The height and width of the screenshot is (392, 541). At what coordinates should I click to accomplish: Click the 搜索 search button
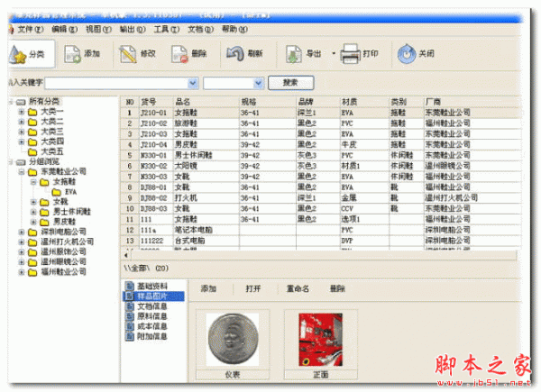(x=291, y=83)
